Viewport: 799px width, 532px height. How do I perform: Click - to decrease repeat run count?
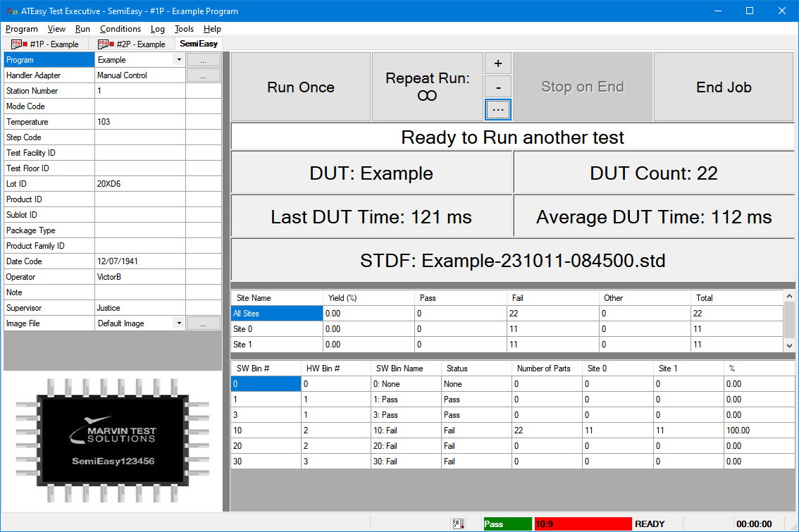pyautogui.click(x=498, y=86)
